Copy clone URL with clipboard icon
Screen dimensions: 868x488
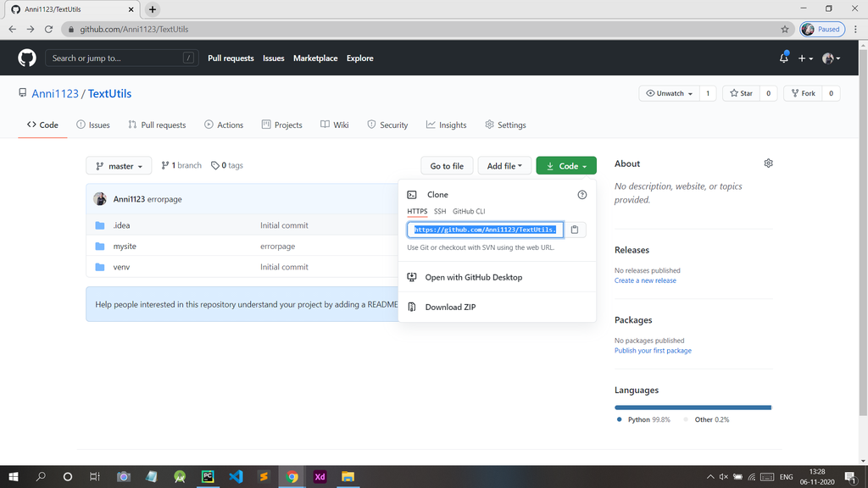point(575,230)
